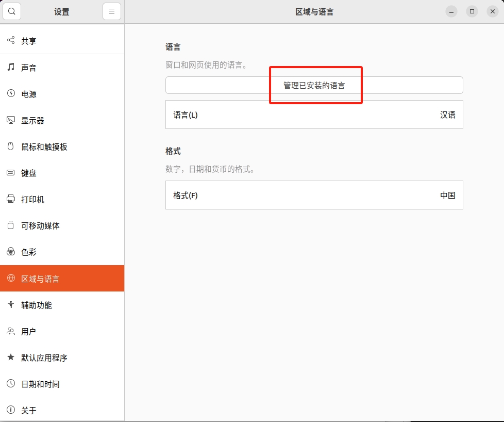Open the settings search magnifier

(x=12, y=11)
